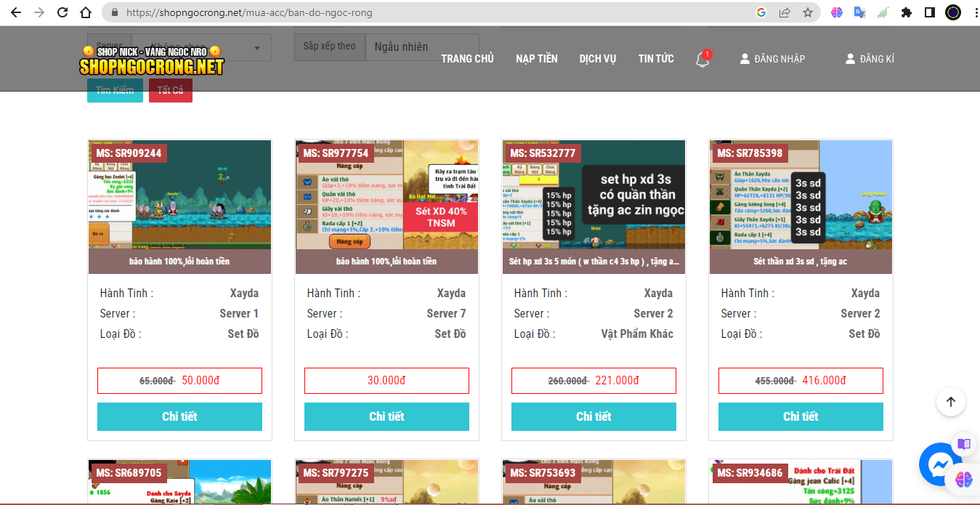The width and height of the screenshot is (980, 505).
Task: Bookmark this page with the star
Action: point(807,12)
